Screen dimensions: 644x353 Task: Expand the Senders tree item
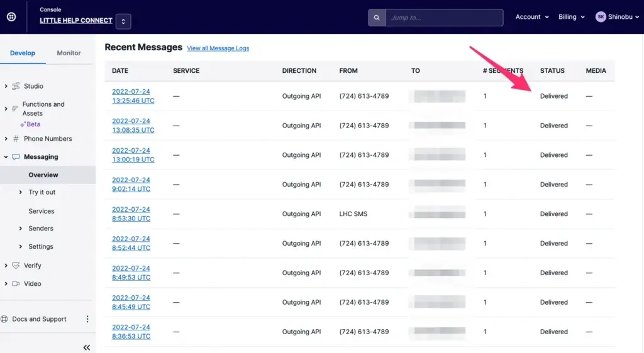point(21,229)
